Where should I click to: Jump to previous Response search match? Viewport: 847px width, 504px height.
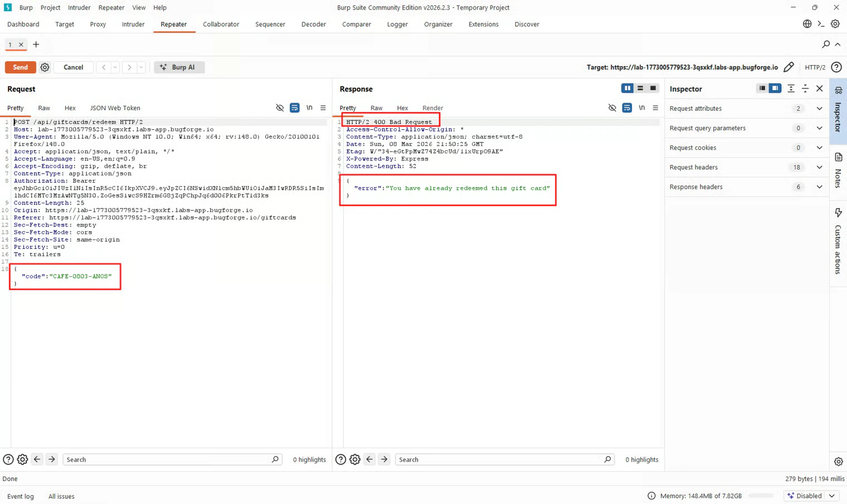[369, 459]
